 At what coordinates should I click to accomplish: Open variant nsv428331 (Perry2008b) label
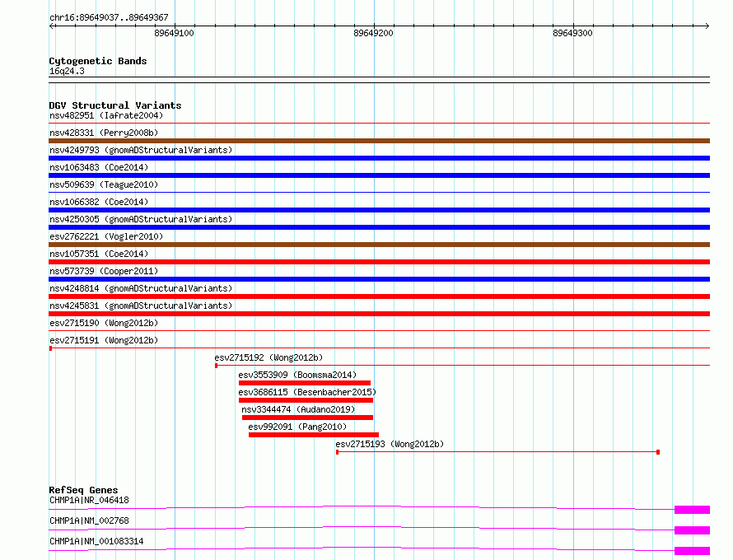pos(104,133)
